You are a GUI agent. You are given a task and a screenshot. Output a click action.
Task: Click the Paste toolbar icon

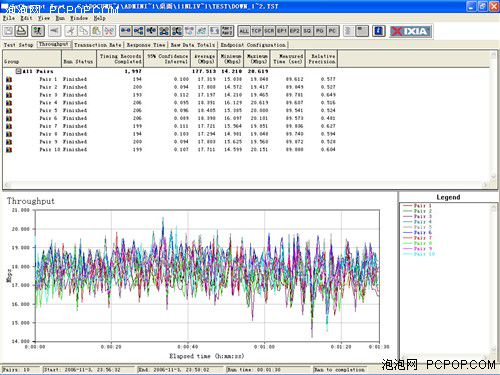click(96, 31)
